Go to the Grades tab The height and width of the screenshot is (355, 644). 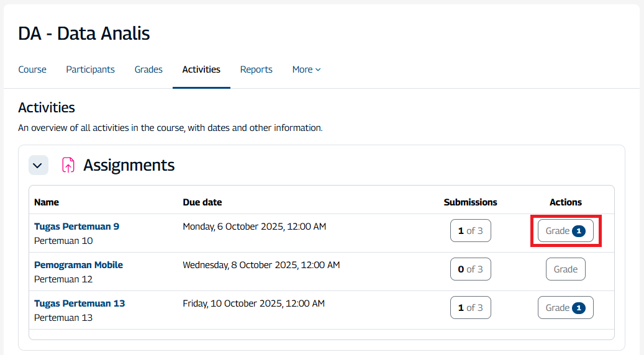148,70
